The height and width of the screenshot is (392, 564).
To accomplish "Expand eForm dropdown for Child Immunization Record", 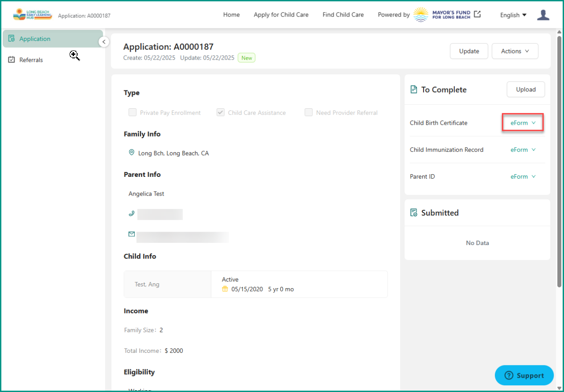I will tap(523, 150).
